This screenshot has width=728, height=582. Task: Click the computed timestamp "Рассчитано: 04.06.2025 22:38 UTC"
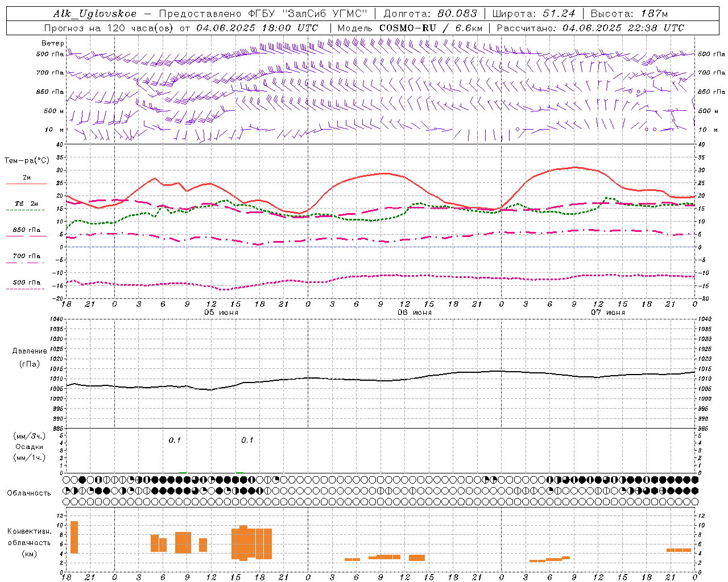pyautogui.click(x=590, y=28)
